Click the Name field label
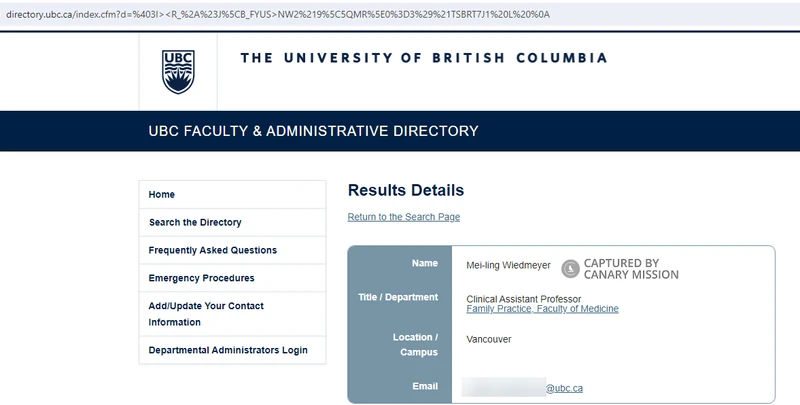The height and width of the screenshot is (405, 800). click(x=425, y=263)
